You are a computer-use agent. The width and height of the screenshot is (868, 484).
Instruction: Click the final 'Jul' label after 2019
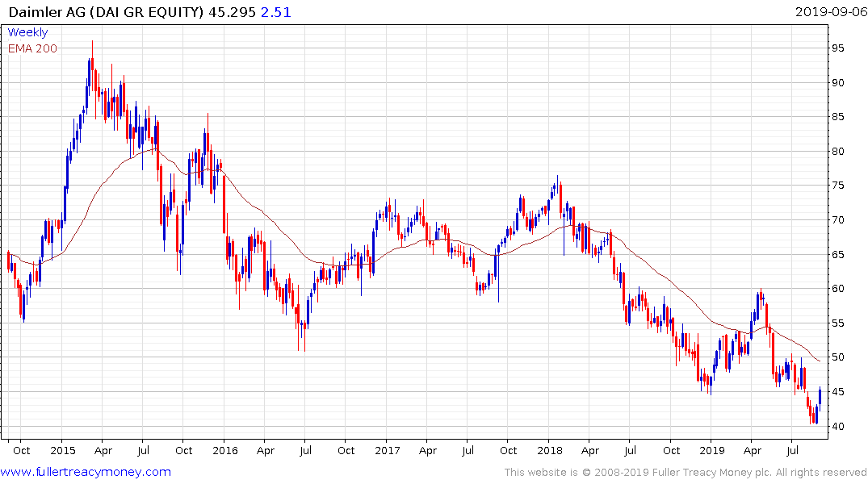coord(792,450)
